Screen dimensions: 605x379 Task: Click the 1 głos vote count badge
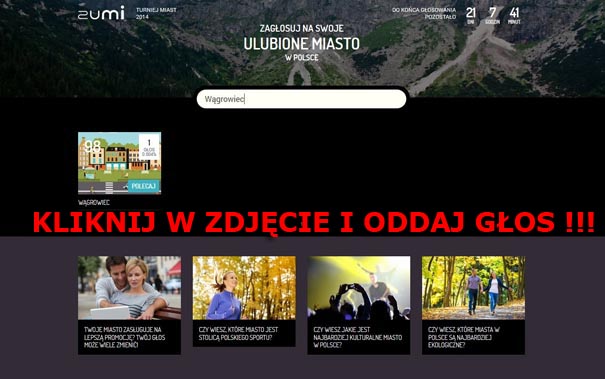click(149, 148)
